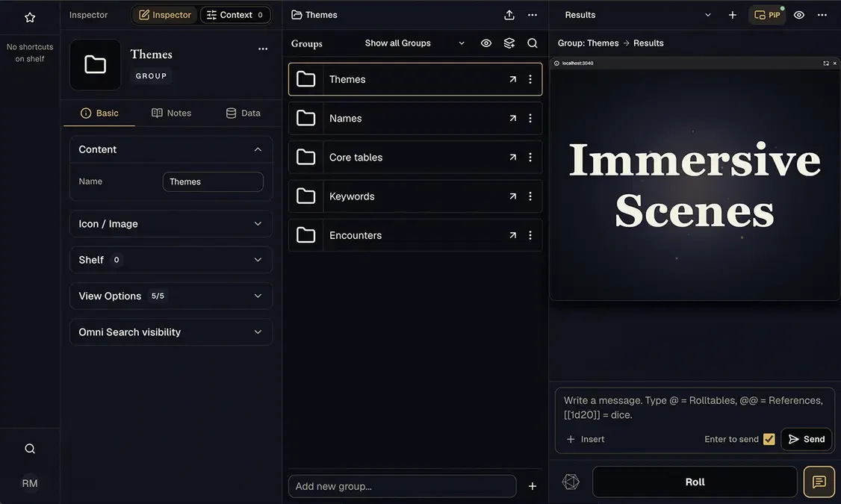Click the dice icon beside Roll
Image resolution: width=841 pixels, height=504 pixels.
(x=571, y=482)
